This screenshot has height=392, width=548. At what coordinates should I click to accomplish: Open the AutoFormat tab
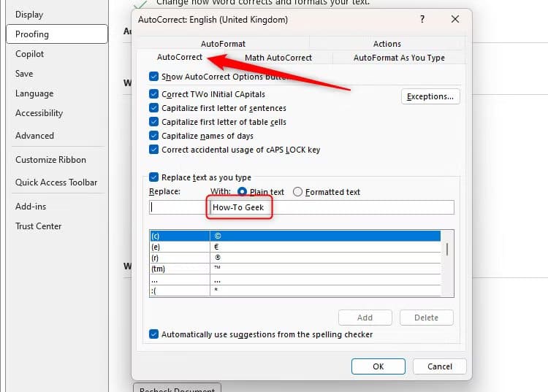pyautogui.click(x=223, y=44)
